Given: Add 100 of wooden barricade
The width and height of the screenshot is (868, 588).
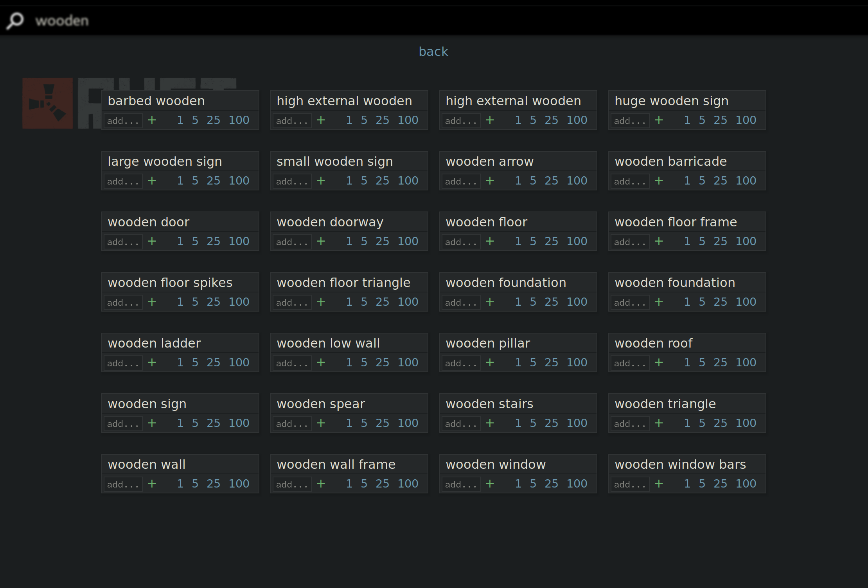Looking at the screenshot, I should (746, 181).
